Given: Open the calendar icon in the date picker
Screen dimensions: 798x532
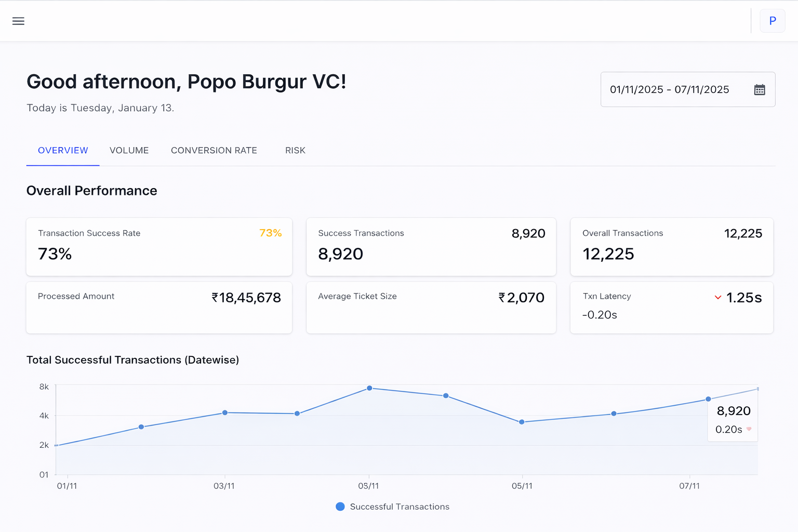Looking at the screenshot, I should pos(760,89).
